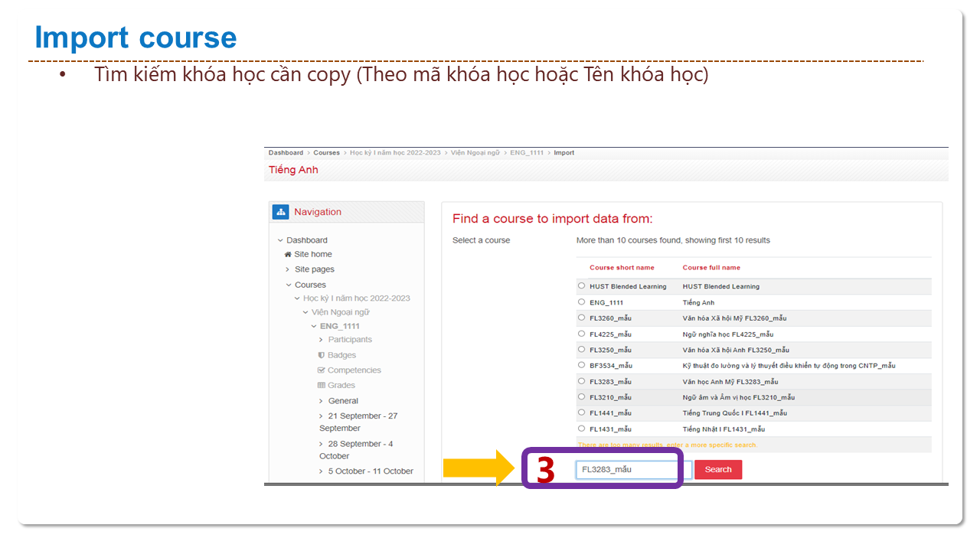This screenshot has width=980, height=551.
Task: Pick the FL1431_mẫu Tiếng Nhật radio option
Action: [x=582, y=429]
